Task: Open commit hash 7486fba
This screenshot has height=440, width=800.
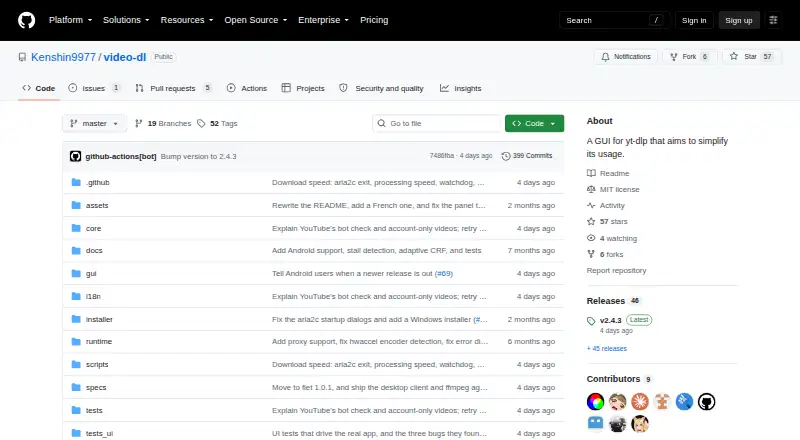Action: click(442, 156)
